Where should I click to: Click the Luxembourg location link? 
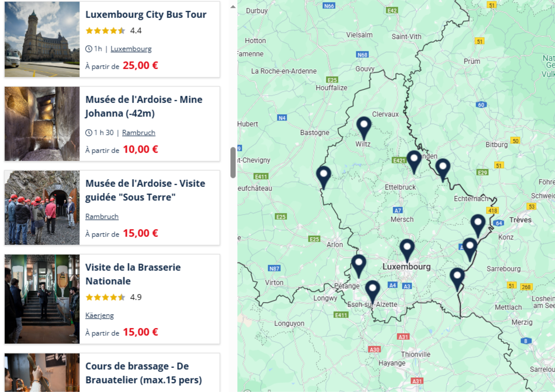pos(131,49)
